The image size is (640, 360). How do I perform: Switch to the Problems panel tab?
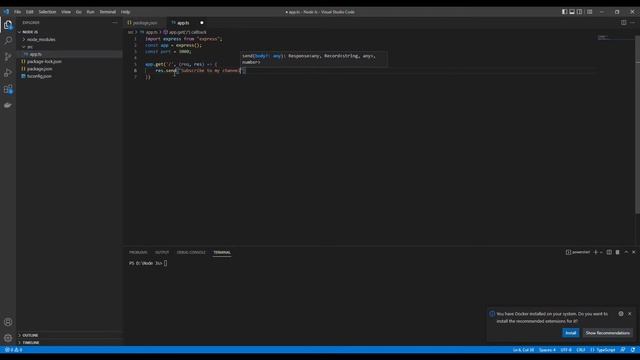click(138, 252)
